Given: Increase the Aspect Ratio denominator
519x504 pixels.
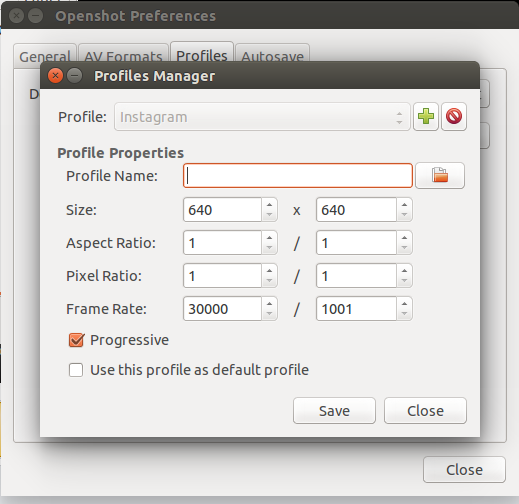Looking at the screenshot, I should (x=404, y=238).
